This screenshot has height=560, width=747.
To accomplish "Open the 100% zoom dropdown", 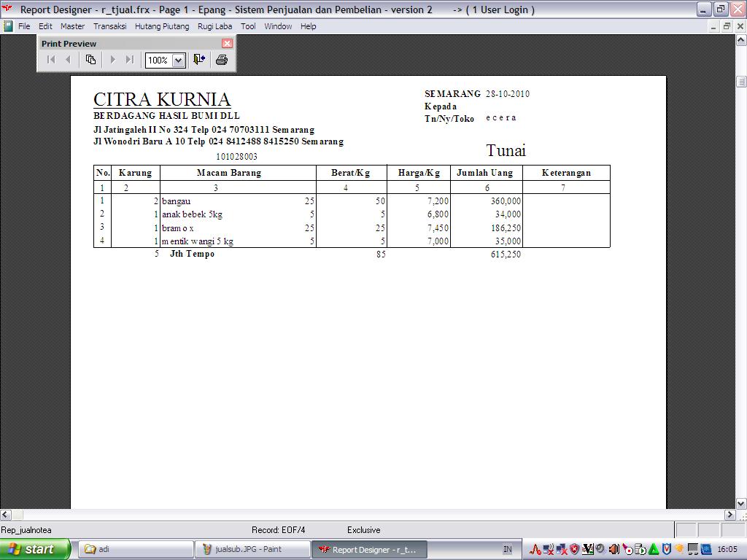I will tap(178, 61).
